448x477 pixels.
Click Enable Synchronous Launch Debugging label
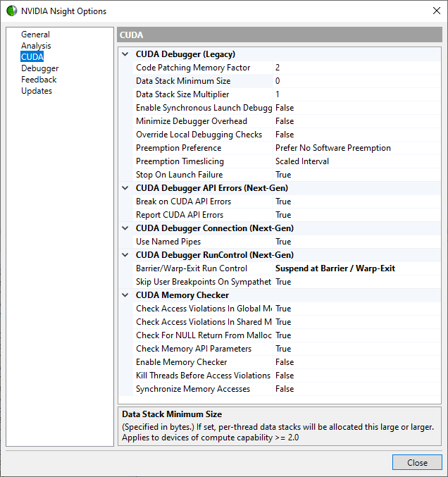(x=204, y=108)
